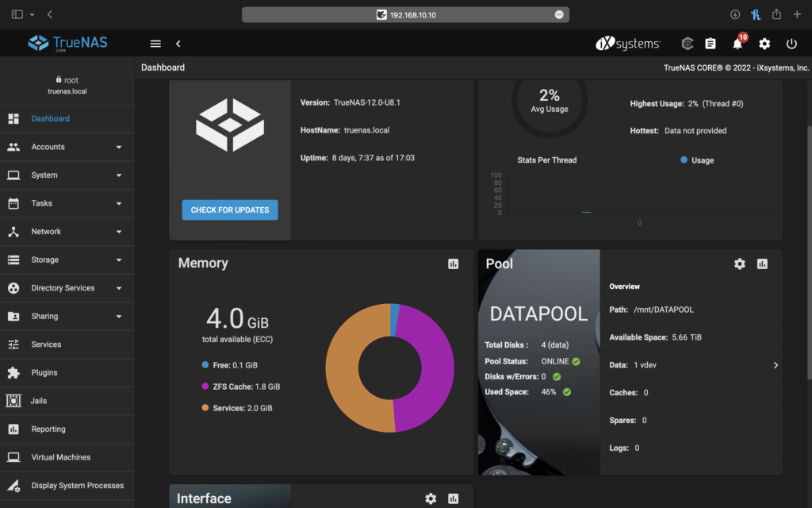Click the Services sliders icon
Viewport: 812px width, 508px height.
click(13, 344)
